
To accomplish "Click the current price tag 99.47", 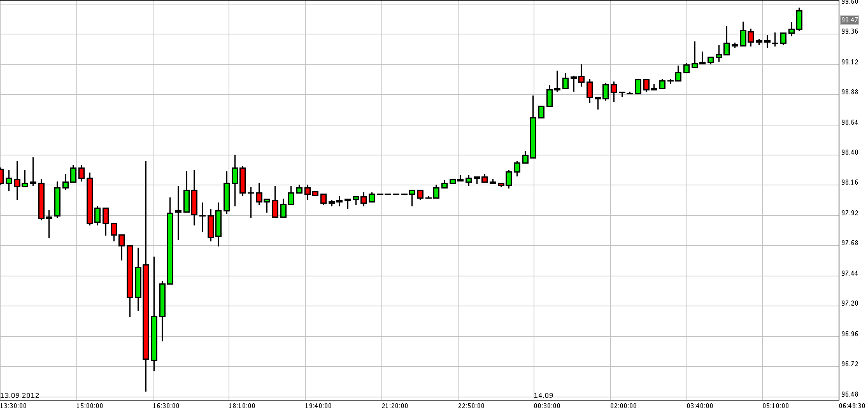I will pyautogui.click(x=850, y=20).
